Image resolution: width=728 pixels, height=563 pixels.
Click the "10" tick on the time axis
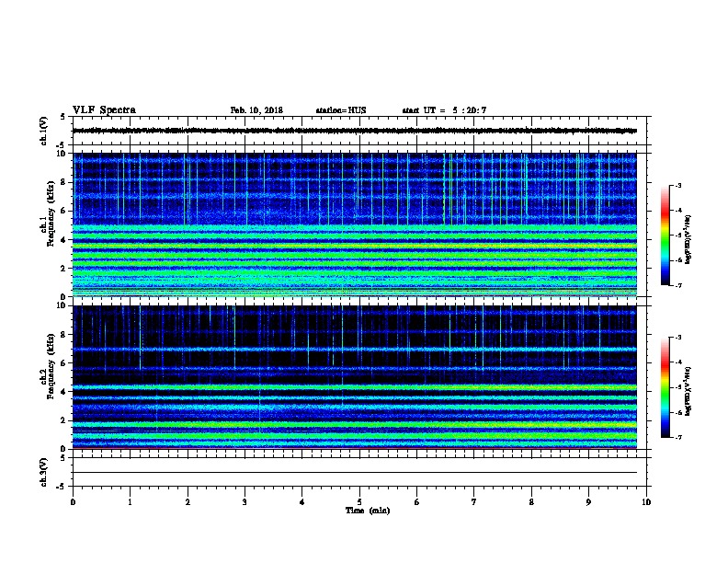646,502
